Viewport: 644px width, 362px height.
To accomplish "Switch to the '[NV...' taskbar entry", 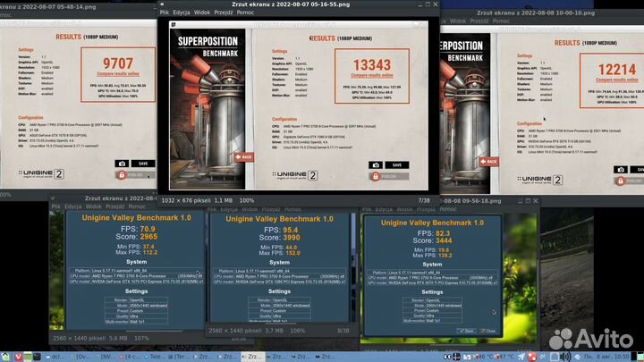I will coord(106,357).
